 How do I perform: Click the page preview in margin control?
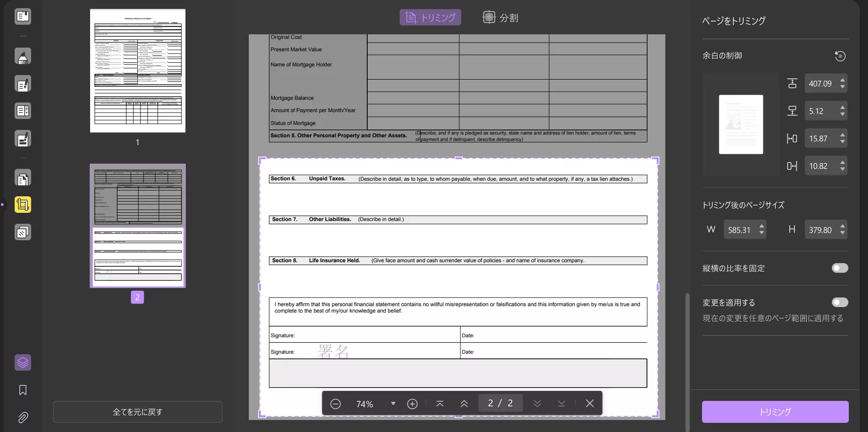pos(741,124)
